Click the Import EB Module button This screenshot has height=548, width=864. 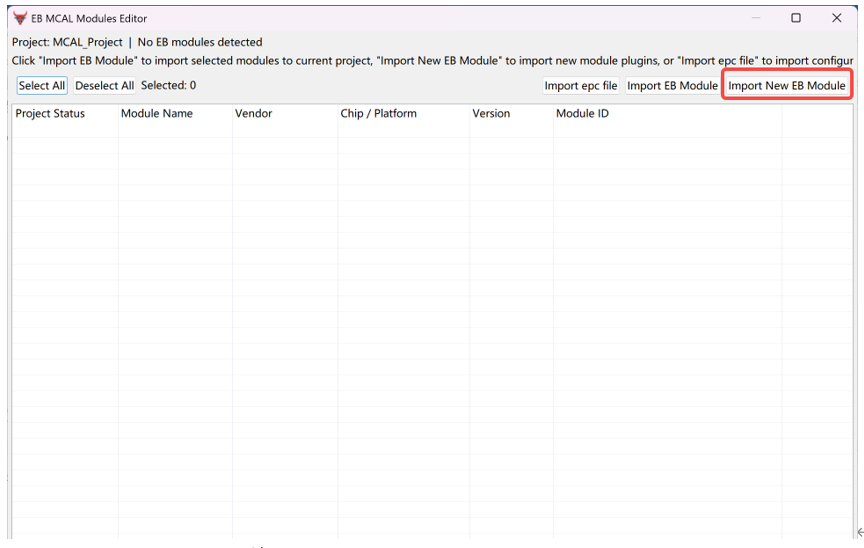coord(672,85)
